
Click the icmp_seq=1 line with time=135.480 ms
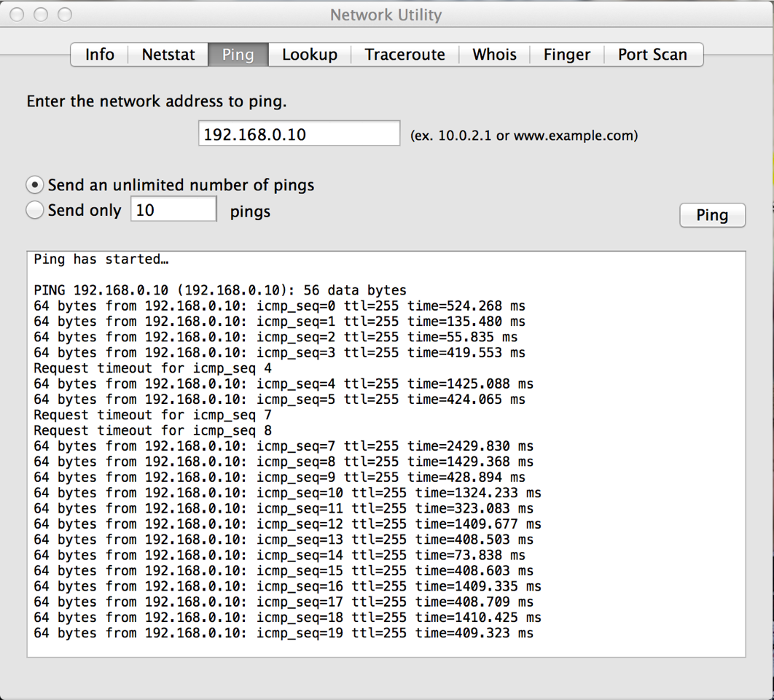[x=279, y=322]
